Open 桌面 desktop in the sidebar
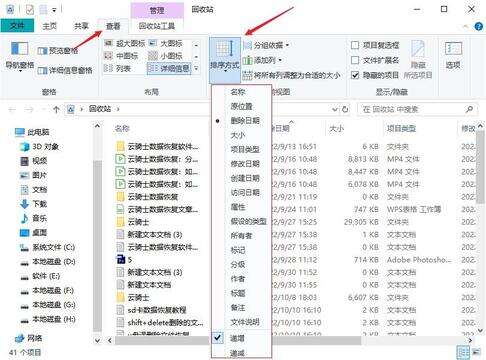This screenshot has height=360, width=486. click(34, 233)
